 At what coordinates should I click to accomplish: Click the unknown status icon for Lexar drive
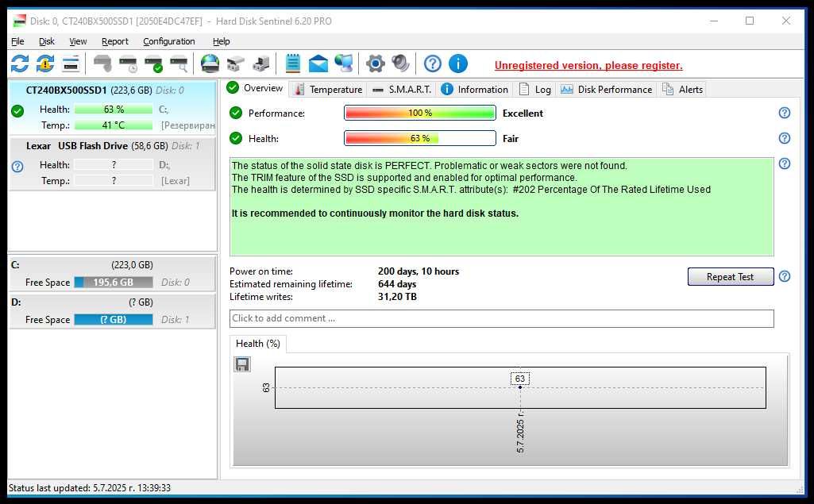coord(17,167)
